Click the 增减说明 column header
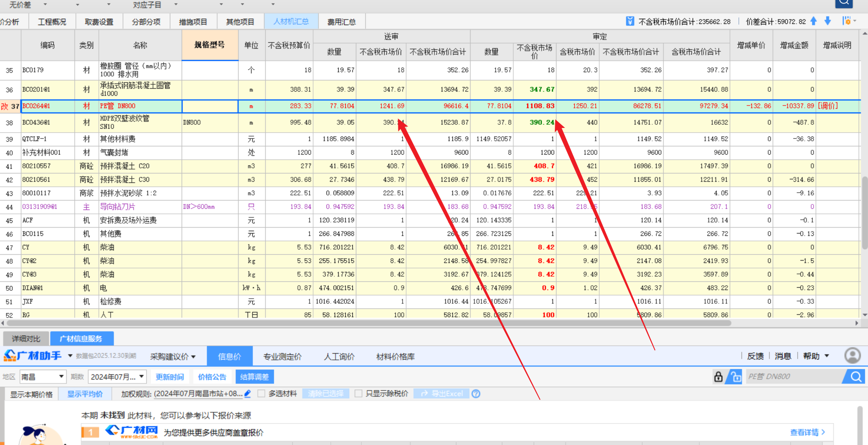Viewport: 868px width, 445px height. (x=837, y=45)
